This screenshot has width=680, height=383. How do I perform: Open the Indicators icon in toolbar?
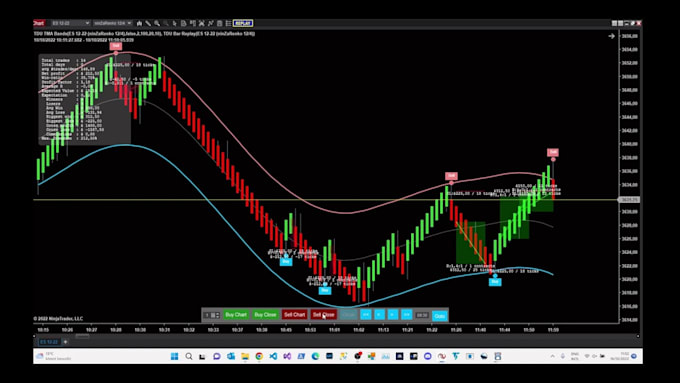pos(202,23)
